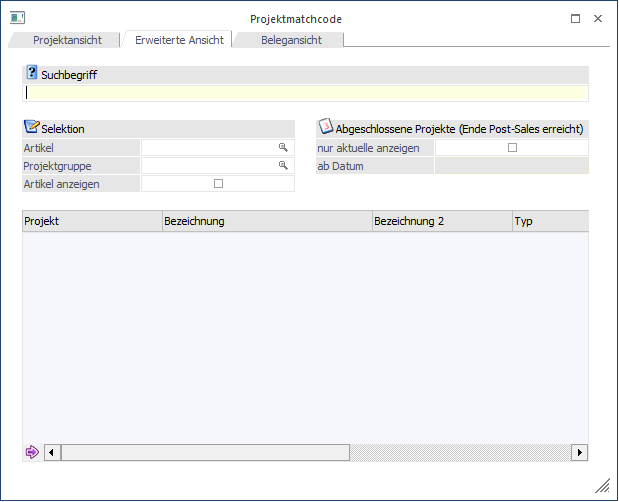
Task: Click the purple arrow icon below the table
Action: tap(32, 452)
